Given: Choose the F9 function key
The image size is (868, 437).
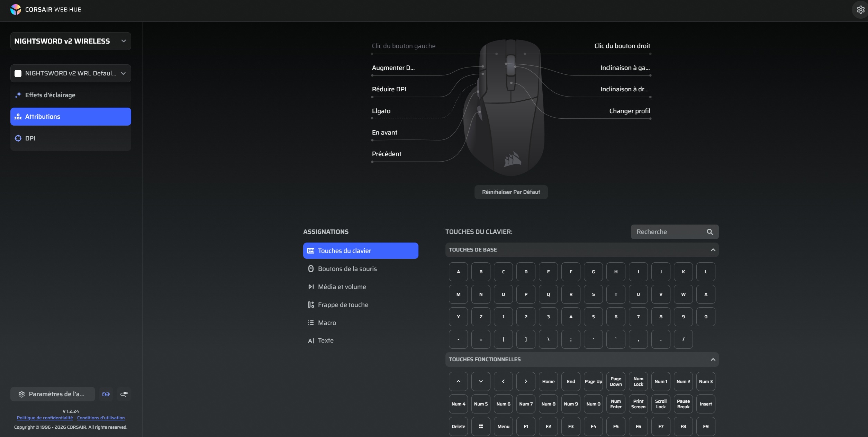Looking at the screenshot, I should (706, 427).
